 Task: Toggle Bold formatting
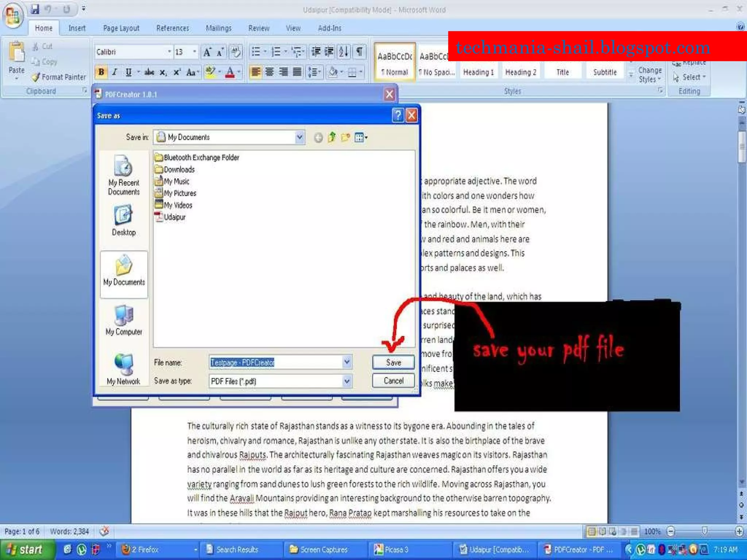(x=101, y=72)
